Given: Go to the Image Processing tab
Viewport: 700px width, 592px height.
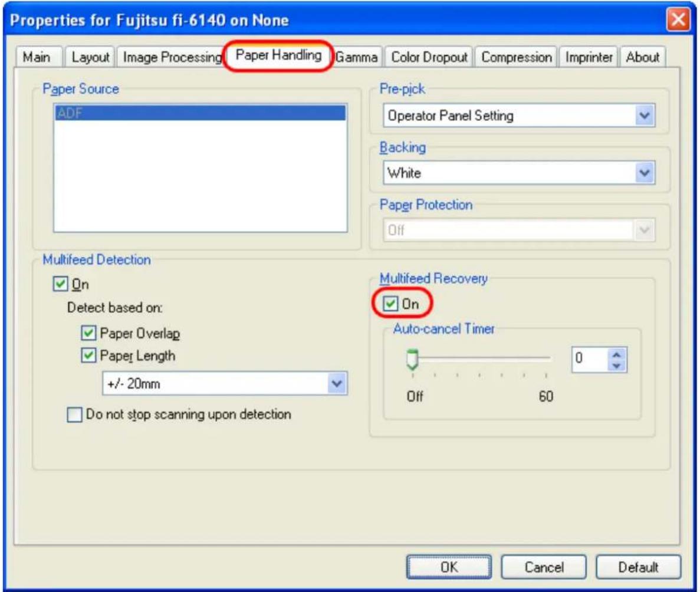Looking at the screenshot, I should coord(172,57).
